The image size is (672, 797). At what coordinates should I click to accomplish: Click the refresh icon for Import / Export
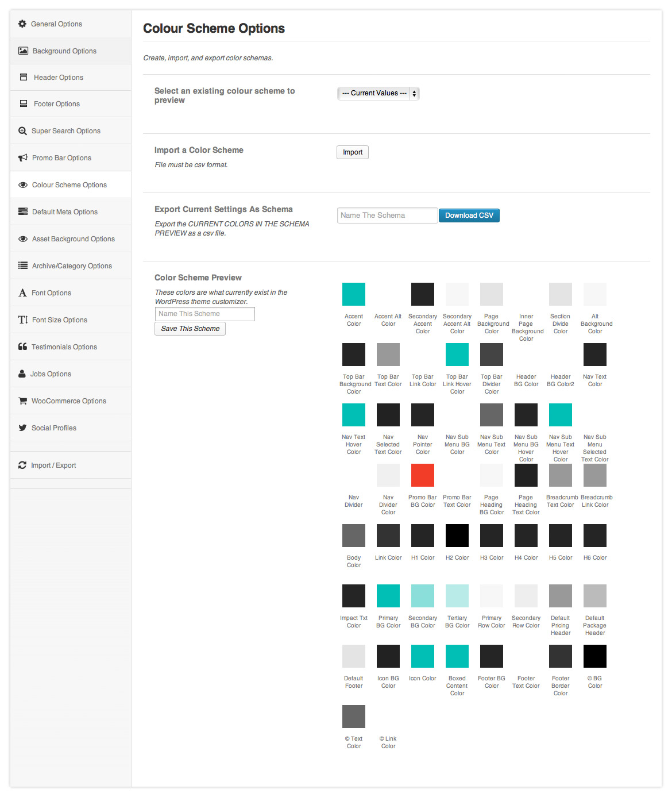pos(22,465)
